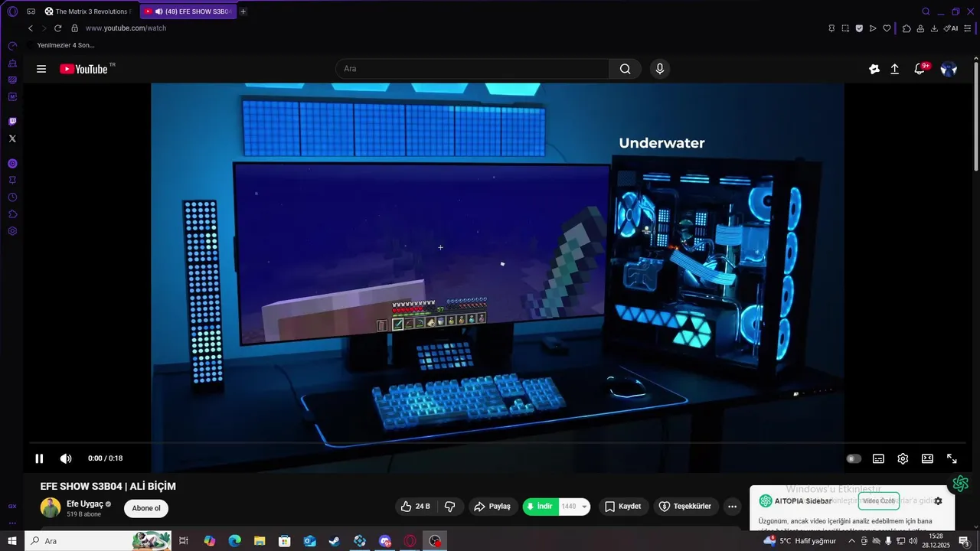Open Yenilmezler 4 Son bookmark

(61, 45)
